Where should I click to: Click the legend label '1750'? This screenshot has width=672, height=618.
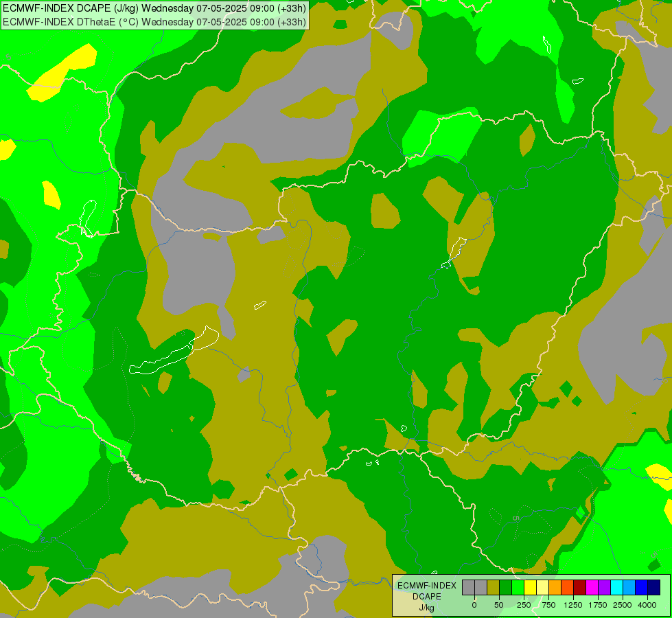click(598, 605)
